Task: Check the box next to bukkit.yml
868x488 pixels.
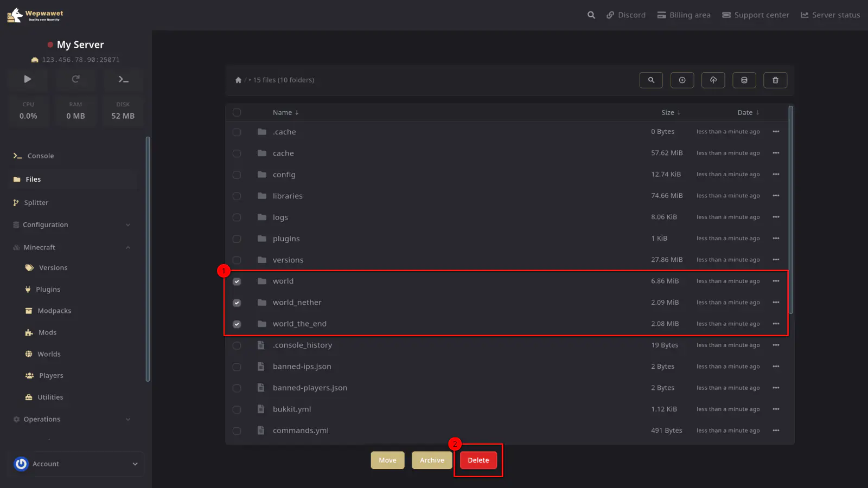Action: (x=237, y=409)
